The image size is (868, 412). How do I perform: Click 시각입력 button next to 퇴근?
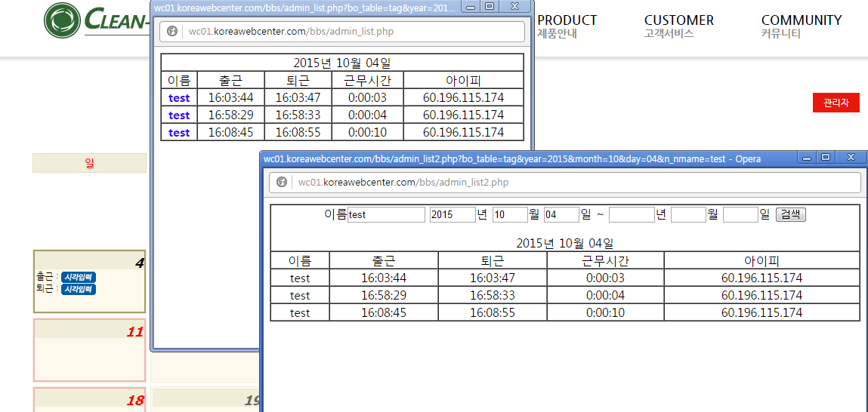(x=79, y=289)
